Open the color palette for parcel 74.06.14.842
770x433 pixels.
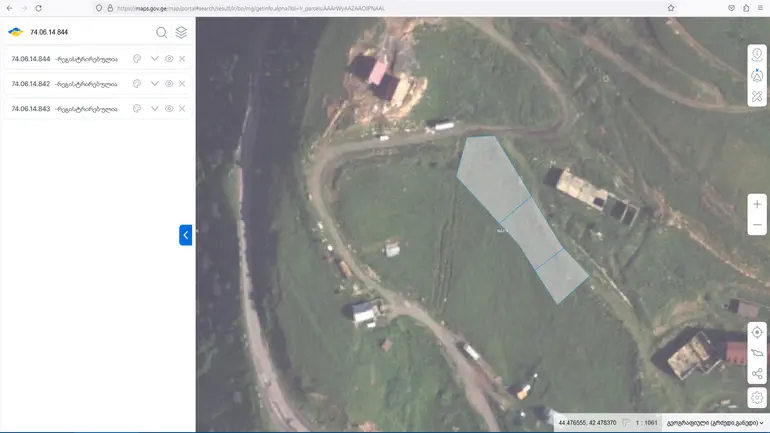coord(137,84)
